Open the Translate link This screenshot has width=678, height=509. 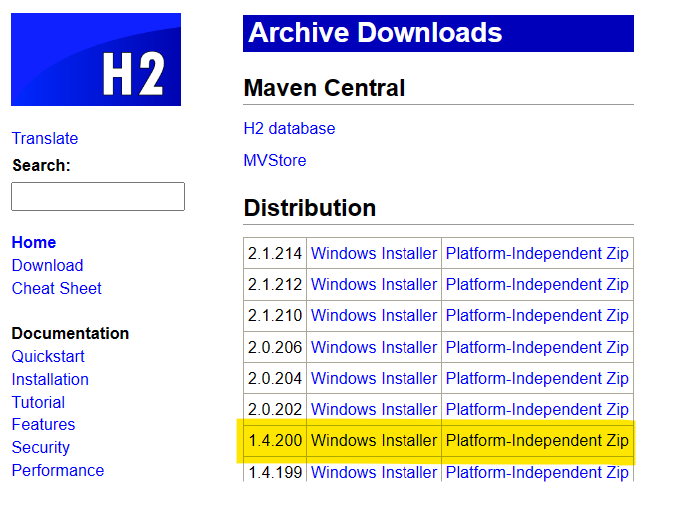pos(45,138)
